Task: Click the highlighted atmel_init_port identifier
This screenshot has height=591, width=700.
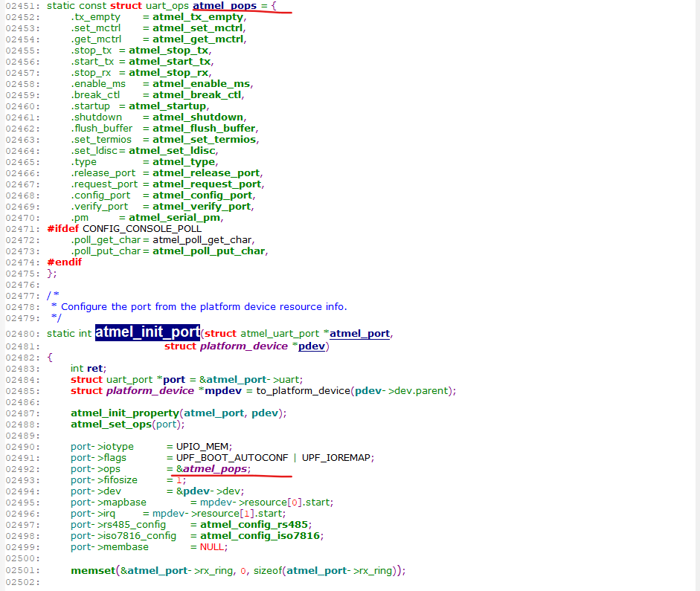Action: [x=147, y=332]
